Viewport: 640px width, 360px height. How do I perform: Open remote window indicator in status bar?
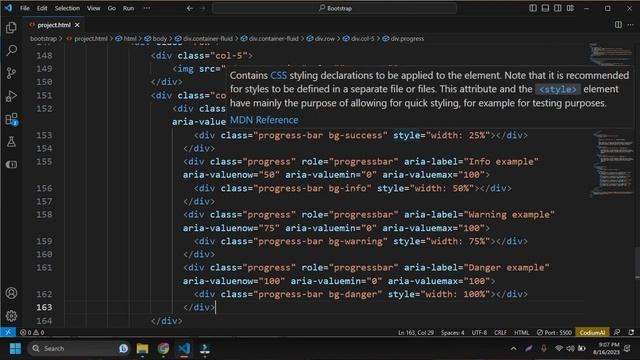[8, 332]
